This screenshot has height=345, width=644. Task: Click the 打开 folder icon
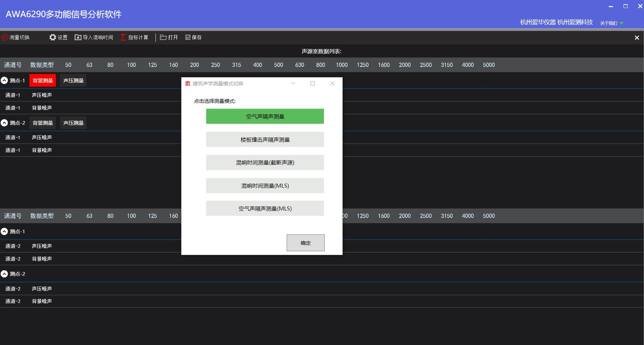point(163,37)
